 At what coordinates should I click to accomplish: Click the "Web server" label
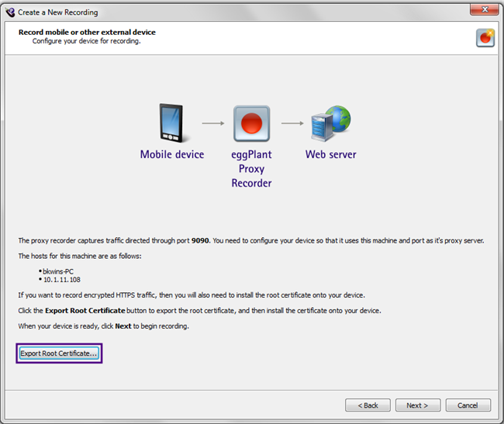(331, 154)
